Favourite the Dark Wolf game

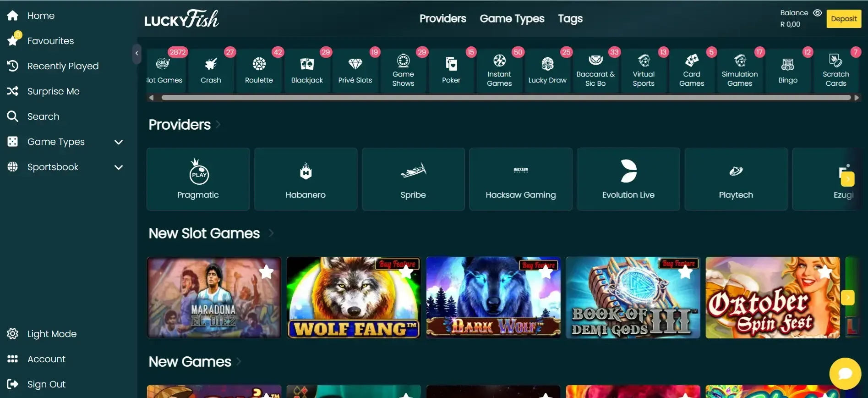[546, 272]
